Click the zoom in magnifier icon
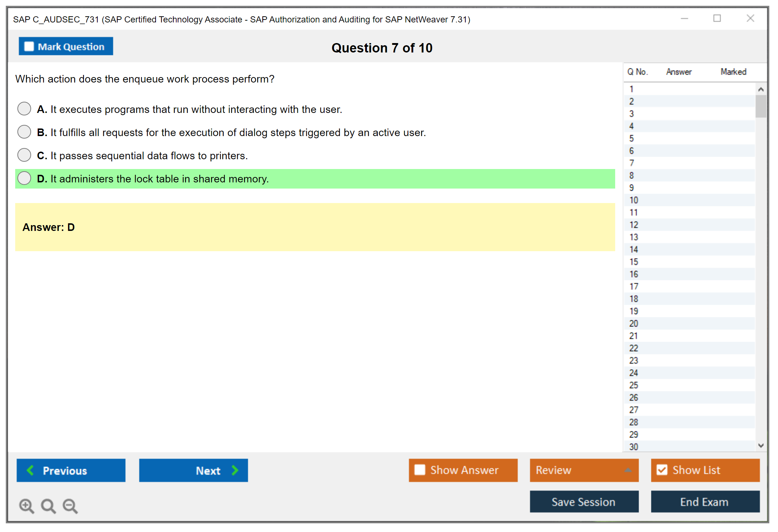 click(26, 506)
